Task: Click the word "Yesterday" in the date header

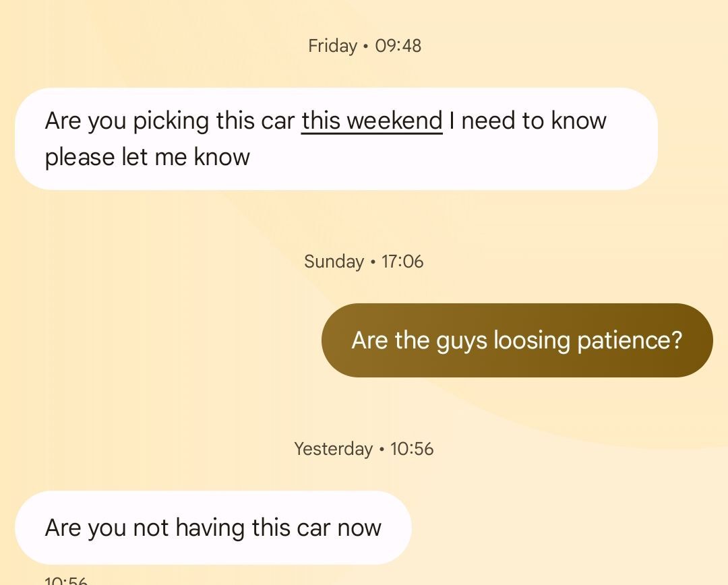Action: [x=334, y=449]
